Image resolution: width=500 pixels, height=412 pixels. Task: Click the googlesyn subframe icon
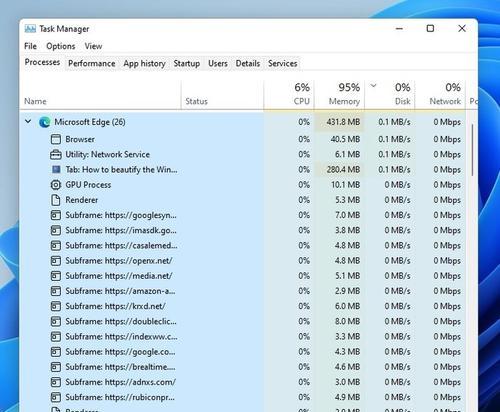click(x=56, y=215)
